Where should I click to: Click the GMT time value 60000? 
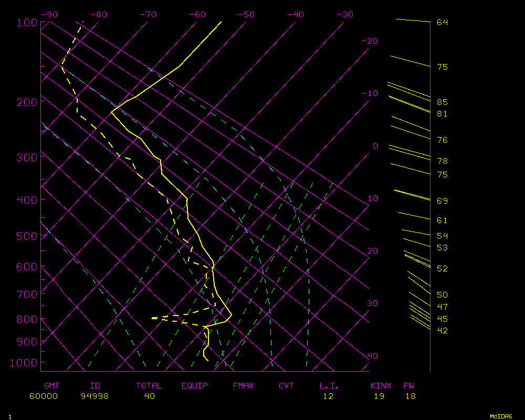pyautogui.click(x=44, y=396)
